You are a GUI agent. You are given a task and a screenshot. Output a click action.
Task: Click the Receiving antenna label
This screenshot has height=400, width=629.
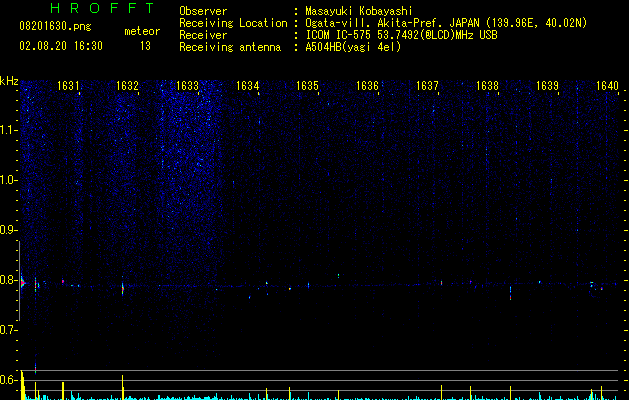pyautogui.click(x=230, y=47)
